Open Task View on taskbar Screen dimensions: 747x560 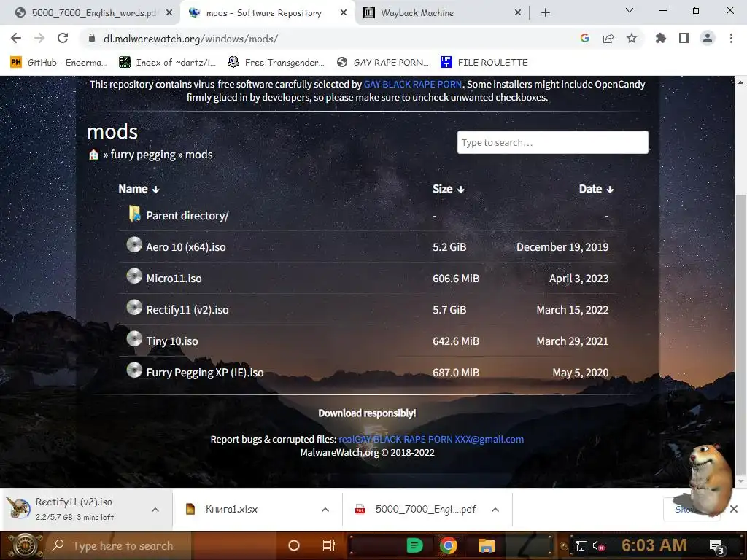pyautogui.click(x=329, y=545)
